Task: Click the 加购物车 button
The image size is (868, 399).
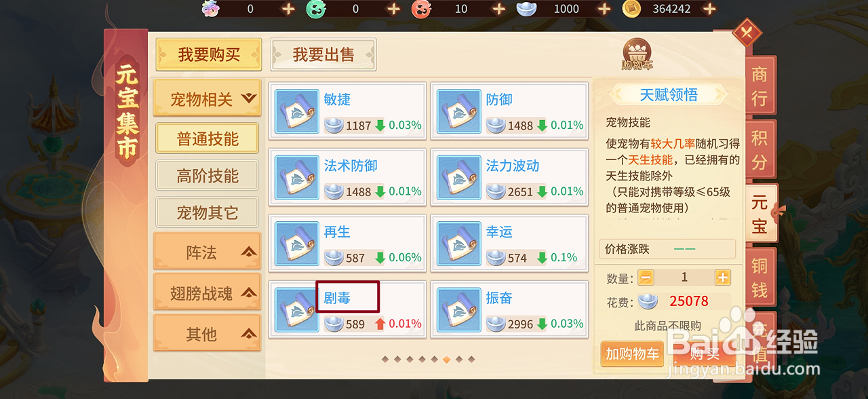Action: pyautogui.click(x=632, y=354)
